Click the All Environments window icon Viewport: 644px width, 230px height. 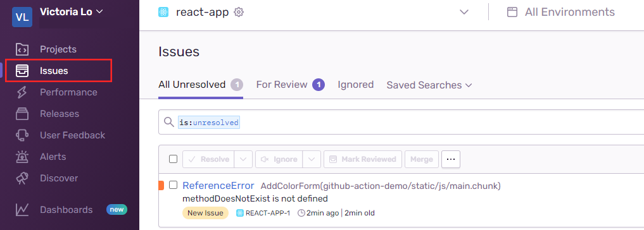[x=512, y=12]
